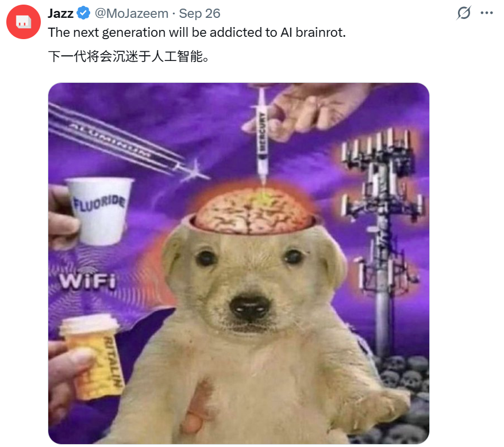
Task: Click the orange RITALIN pill bottle
Action: tap(93, 357)
